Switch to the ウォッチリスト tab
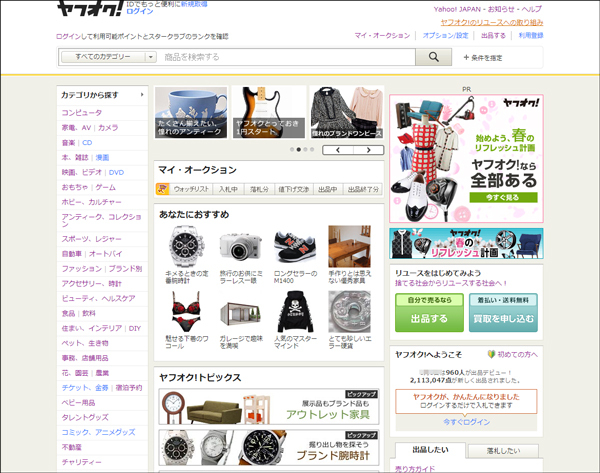The width and height of the screenshot is (600, 473). point(191,189)
